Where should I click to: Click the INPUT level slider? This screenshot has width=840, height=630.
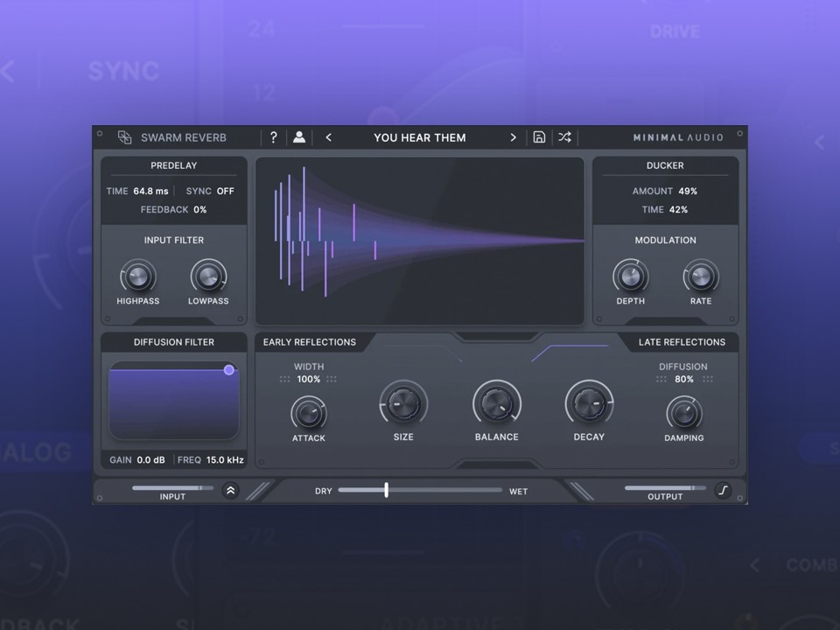click(x=172, y=488)
